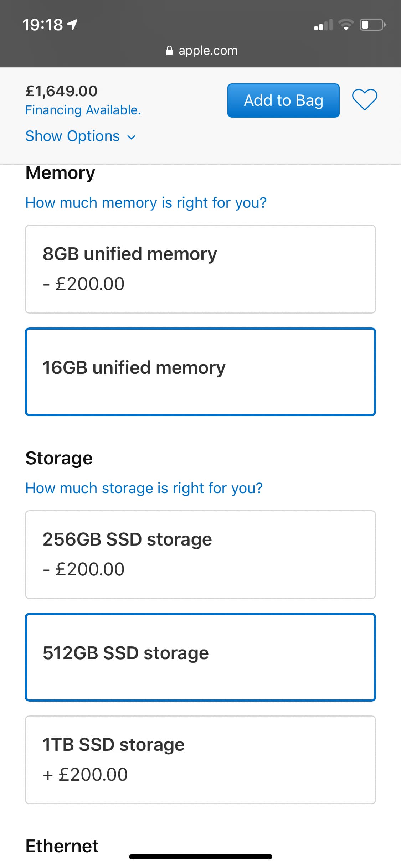Tap the heart favourite icon
Image resolution: width=401 pixels, height=868 pixels.
click(365, 99)
